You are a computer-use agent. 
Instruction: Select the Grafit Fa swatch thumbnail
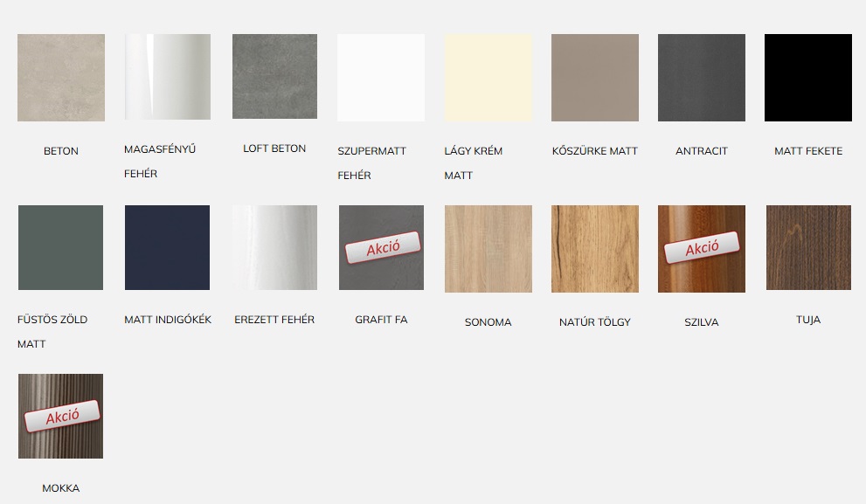(381, 248)
